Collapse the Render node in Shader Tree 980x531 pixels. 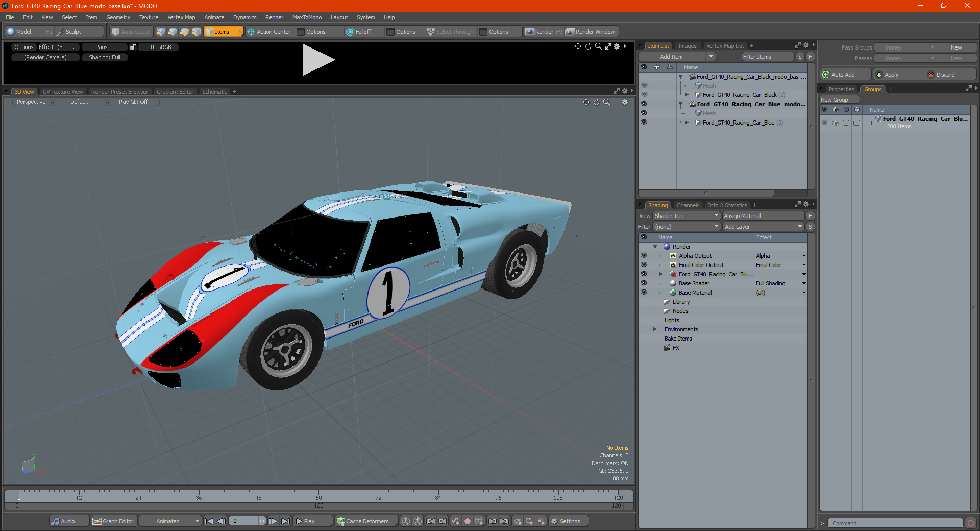655,247
